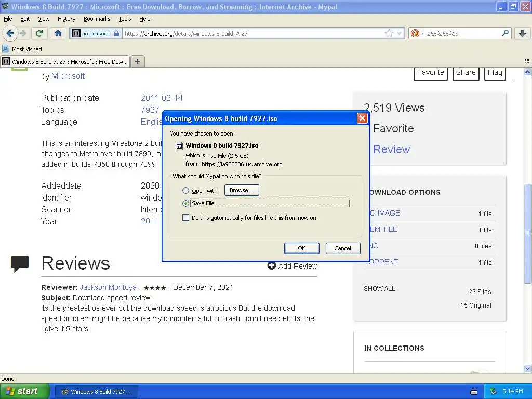The width and height of the screenshot is (532, 399).
Task: Open the URL history dropdown arrow
Action: (400, 33)
